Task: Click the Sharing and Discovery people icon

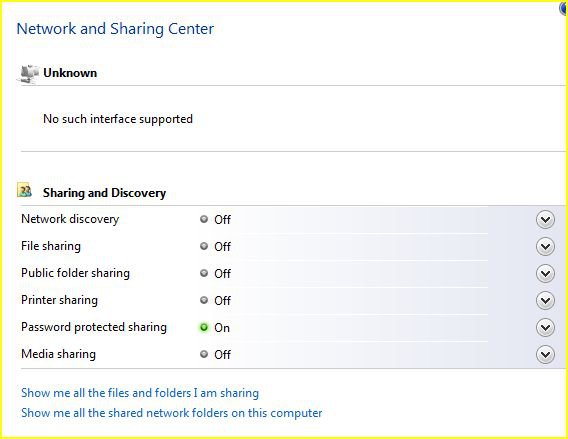Action: 24,190
